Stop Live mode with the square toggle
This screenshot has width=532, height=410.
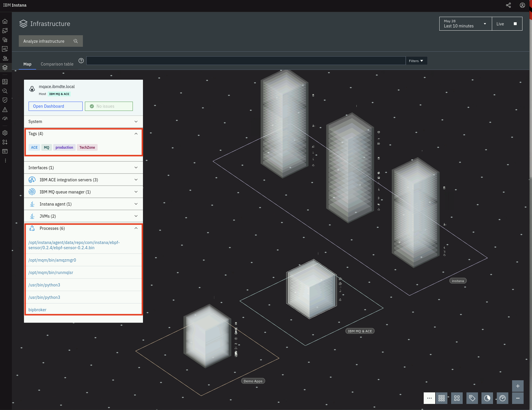click(x=515, y=24)
